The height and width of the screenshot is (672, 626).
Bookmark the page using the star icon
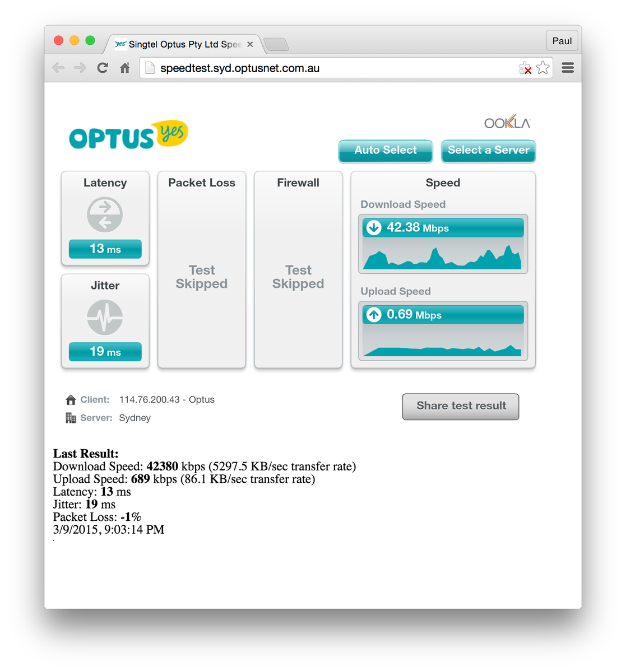click(542, 67)
